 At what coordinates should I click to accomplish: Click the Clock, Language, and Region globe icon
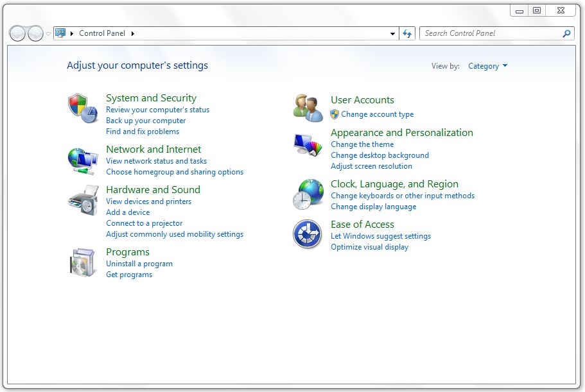pos(308,194)
